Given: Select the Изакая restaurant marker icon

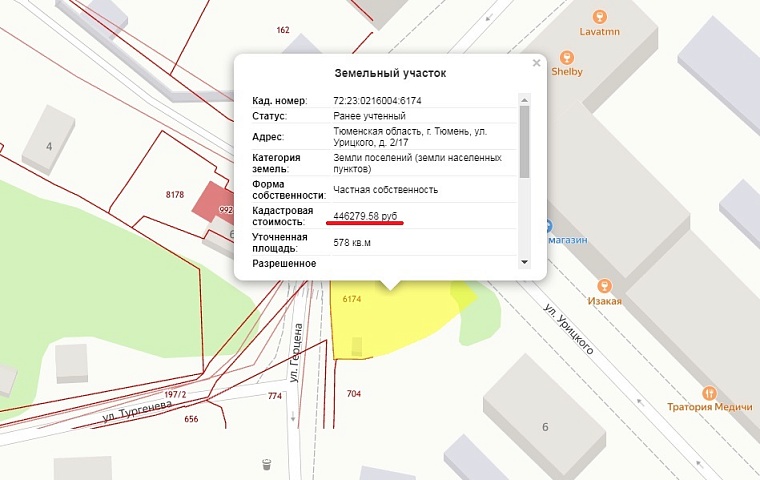Looking at the screenshot, I should coord(604,285).
